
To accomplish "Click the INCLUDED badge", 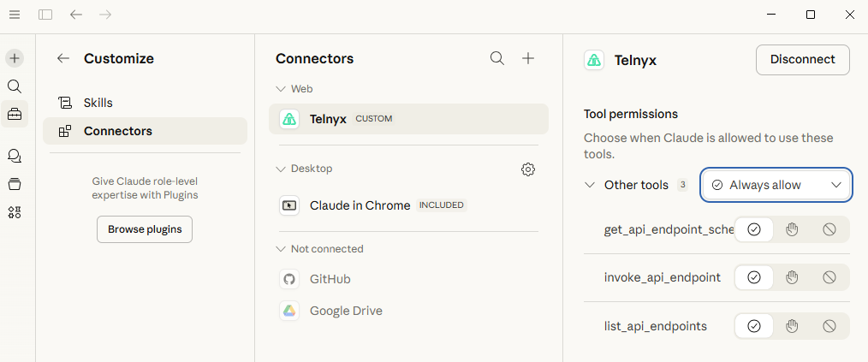I will pos(441,205).
